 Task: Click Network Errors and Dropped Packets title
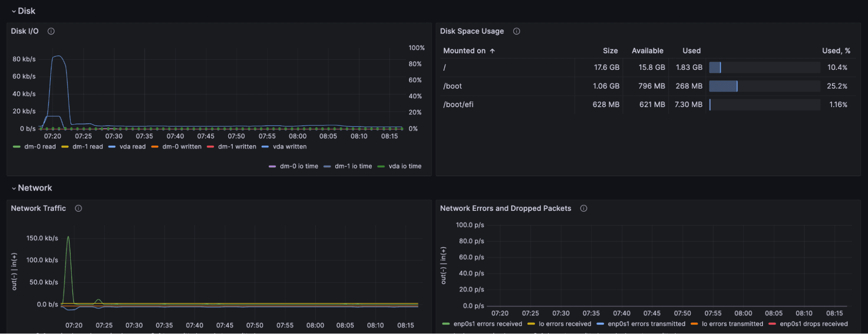click(506, 208)
